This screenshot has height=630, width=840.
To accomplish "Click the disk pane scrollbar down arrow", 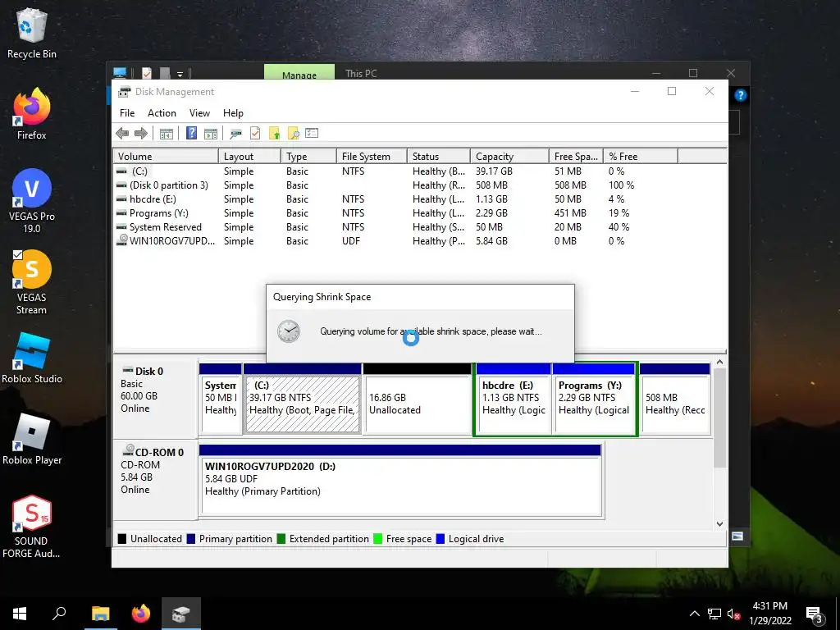I will coord(720,524).
